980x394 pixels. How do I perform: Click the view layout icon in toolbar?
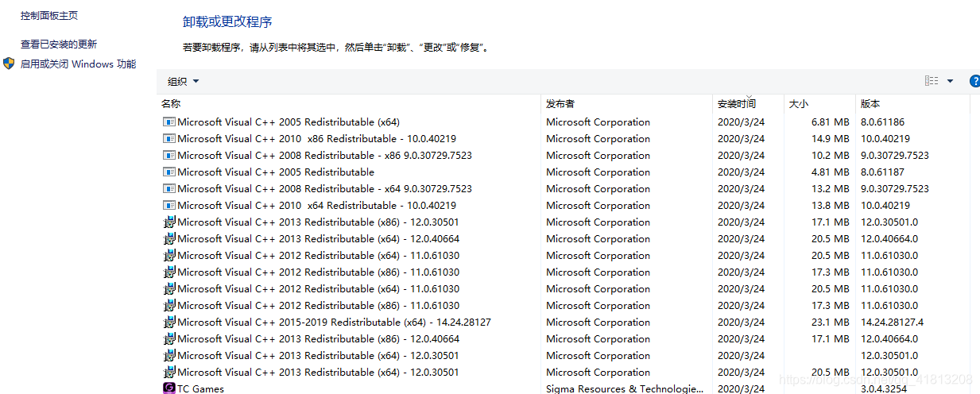click(932, 81)
